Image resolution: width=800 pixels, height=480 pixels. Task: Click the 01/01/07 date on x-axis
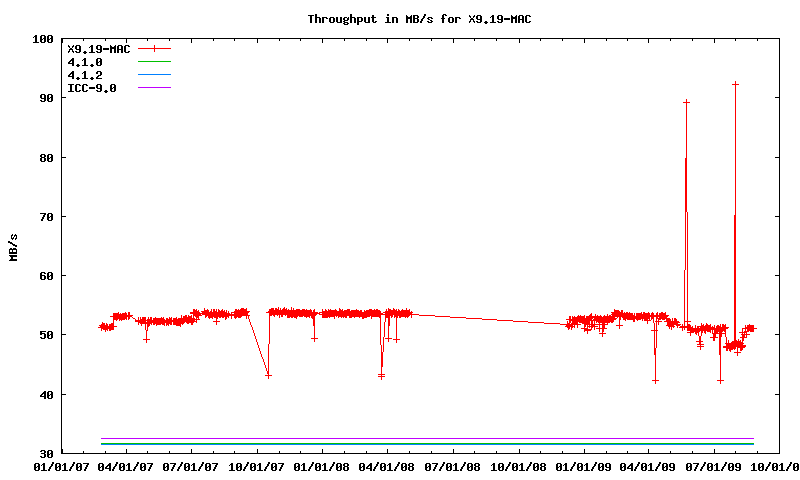pyautogui.click(x=61, y=465)
